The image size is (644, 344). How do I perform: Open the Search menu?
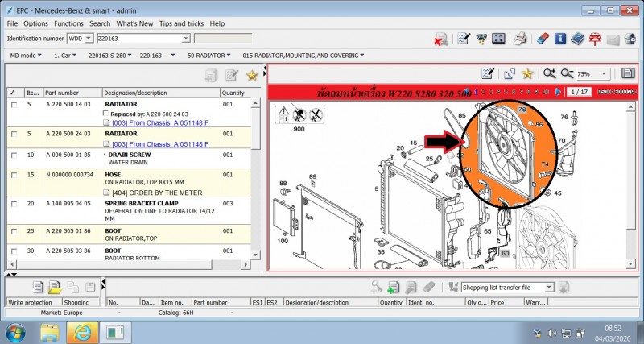click(x=100, y=23)
